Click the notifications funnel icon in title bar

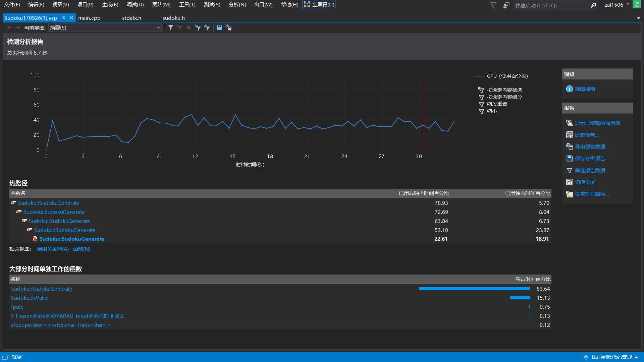coord(493,5)
